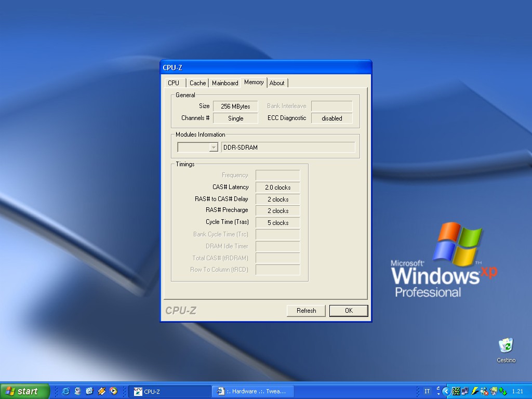Viewport: 532px width, 399px height.
Task: Launch the messenger buddy icon in Quick Launch
Action: click(78, 391)
